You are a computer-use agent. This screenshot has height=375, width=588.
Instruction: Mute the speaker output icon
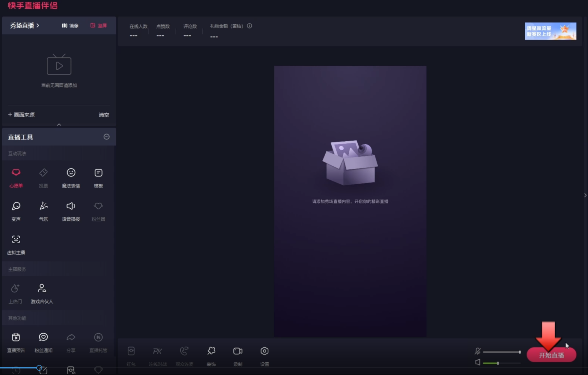pyautogui.click(x=478, y=362)
